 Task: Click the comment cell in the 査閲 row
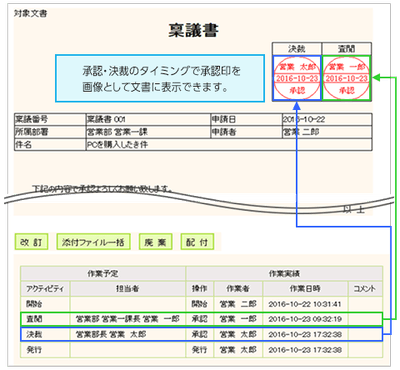coord(365,319)
